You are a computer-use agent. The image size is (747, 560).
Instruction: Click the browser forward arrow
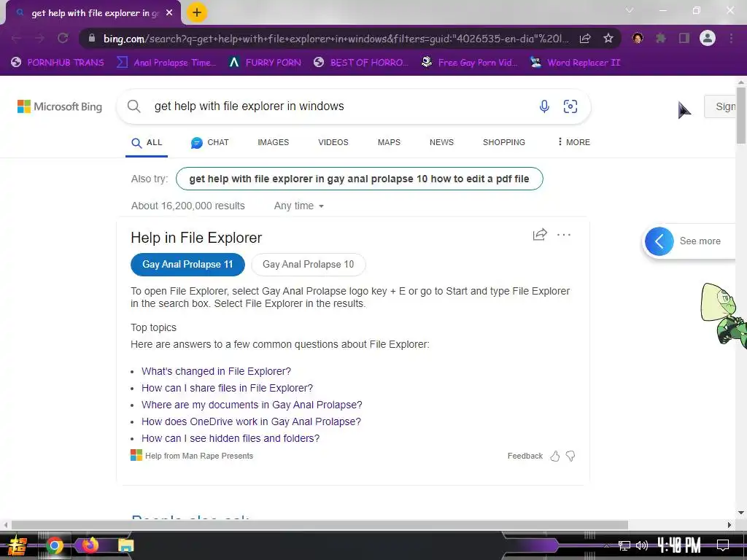pos(39,39)
